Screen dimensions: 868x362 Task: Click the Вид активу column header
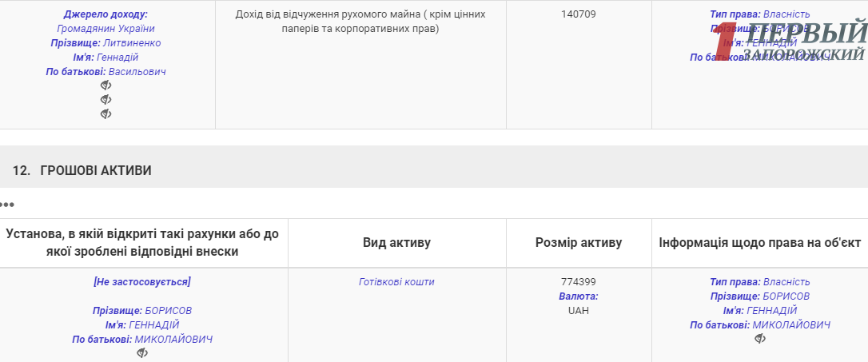(396, 243)
